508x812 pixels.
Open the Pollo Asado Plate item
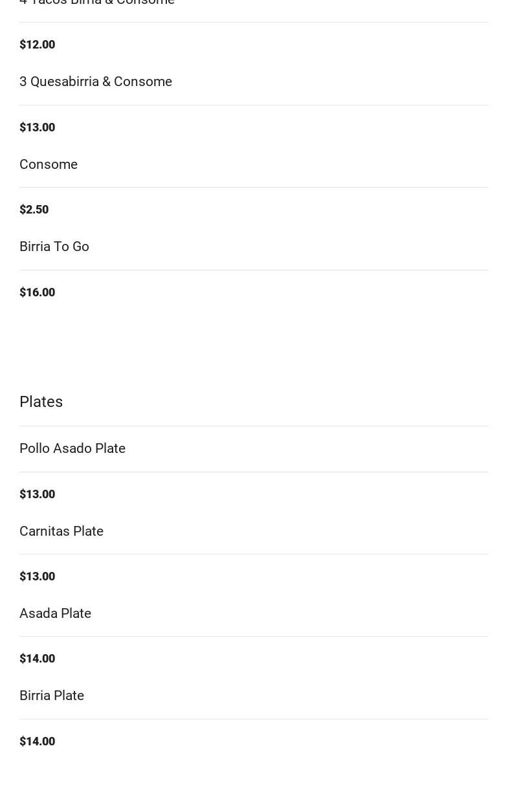tap(72, 448)
